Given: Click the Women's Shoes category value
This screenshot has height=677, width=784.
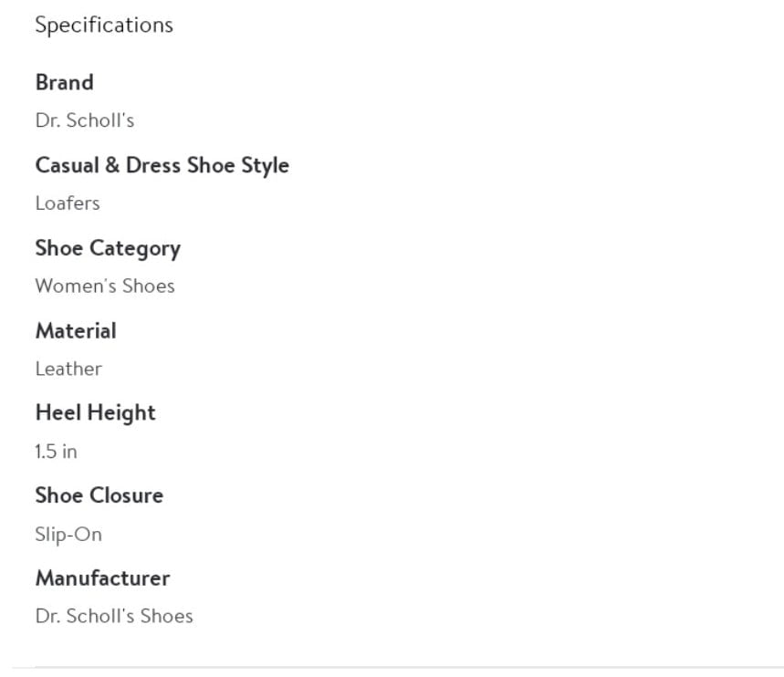Looking at the screenshot, I should pyautogui.click(x=105, y=286).
